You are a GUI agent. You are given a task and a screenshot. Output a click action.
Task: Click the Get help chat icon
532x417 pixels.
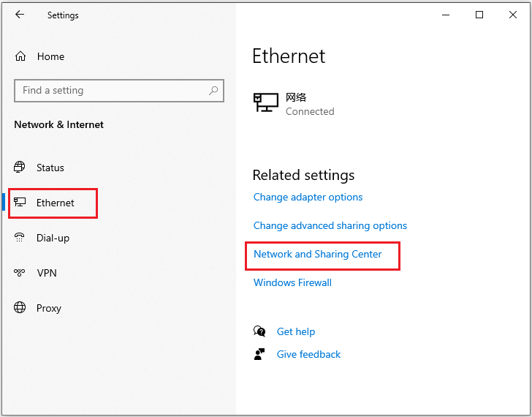(x=259, y=331)
